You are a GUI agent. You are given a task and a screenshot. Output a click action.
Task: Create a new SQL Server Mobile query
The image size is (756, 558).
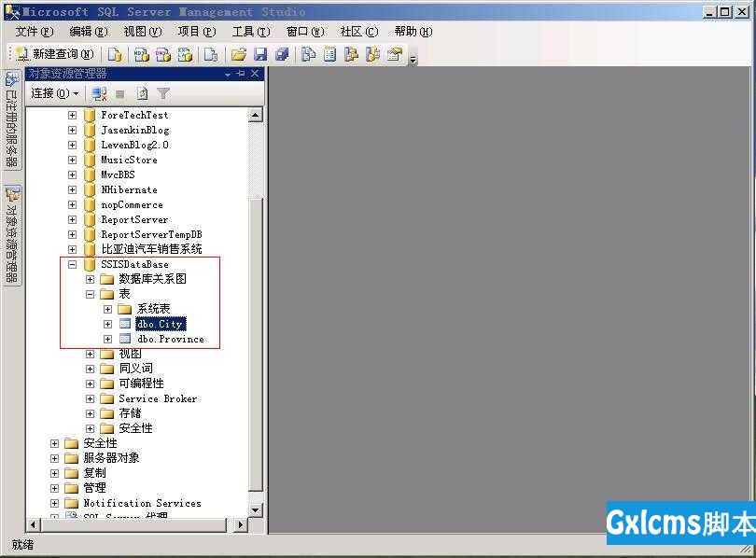point(211,54)
